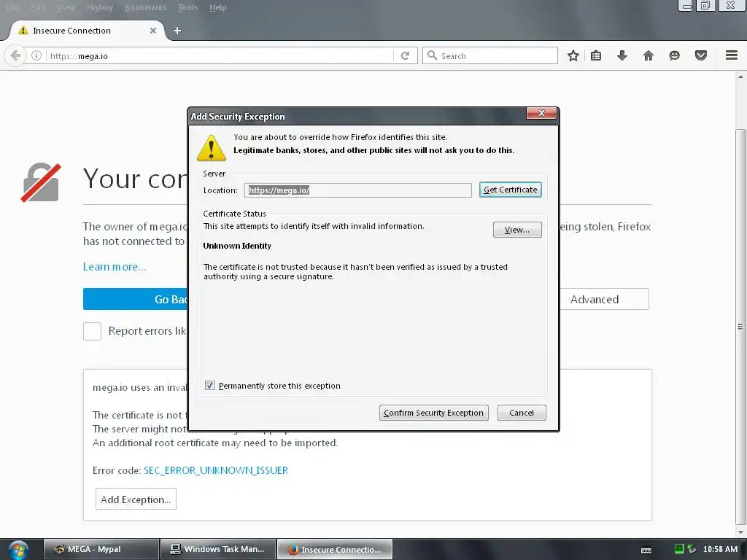747x560 pixels.
Task: Click the green Task Manager tray icon
Action: 679,549
